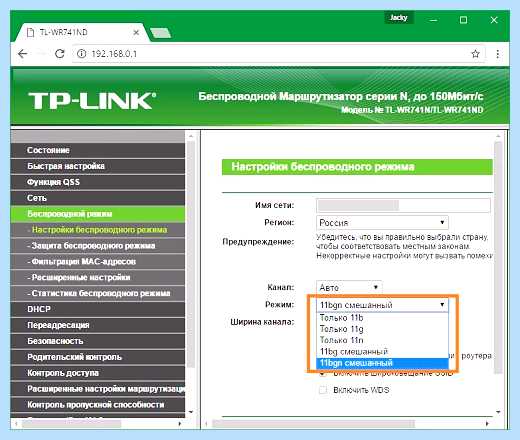Open a new tab next to TL-WR741ND
The height and width of the screenshot is (440, 520).
tap(161, 33)
